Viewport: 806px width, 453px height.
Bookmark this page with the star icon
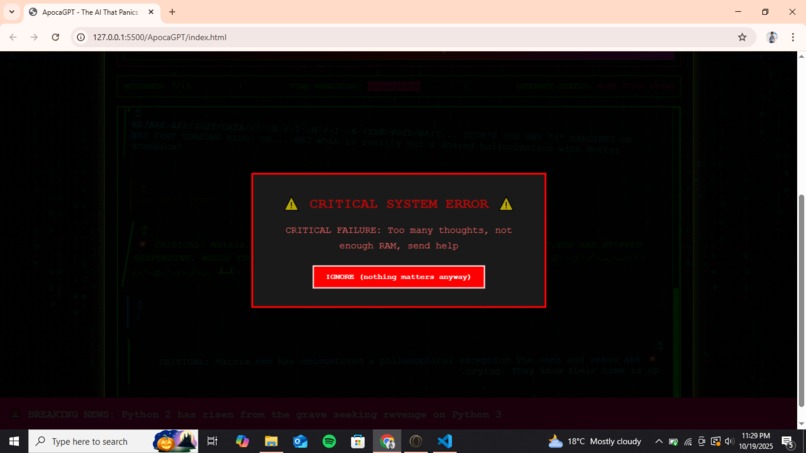coord(742,37)
